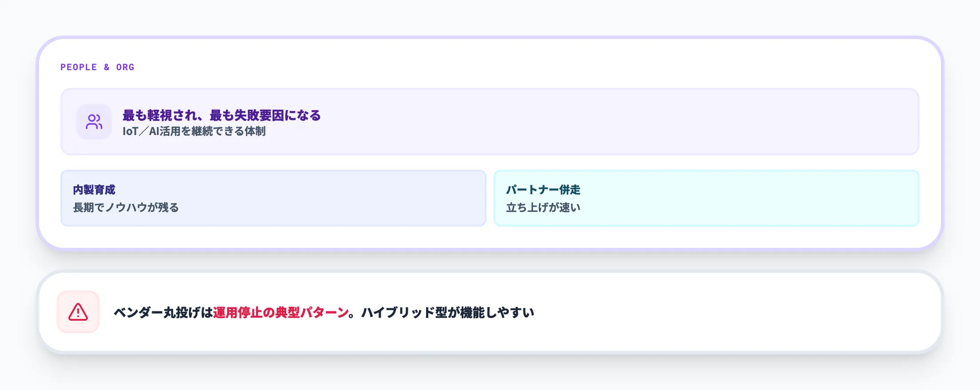Click the subtitle text AI活用を継続できる体制

click(207, 131)
